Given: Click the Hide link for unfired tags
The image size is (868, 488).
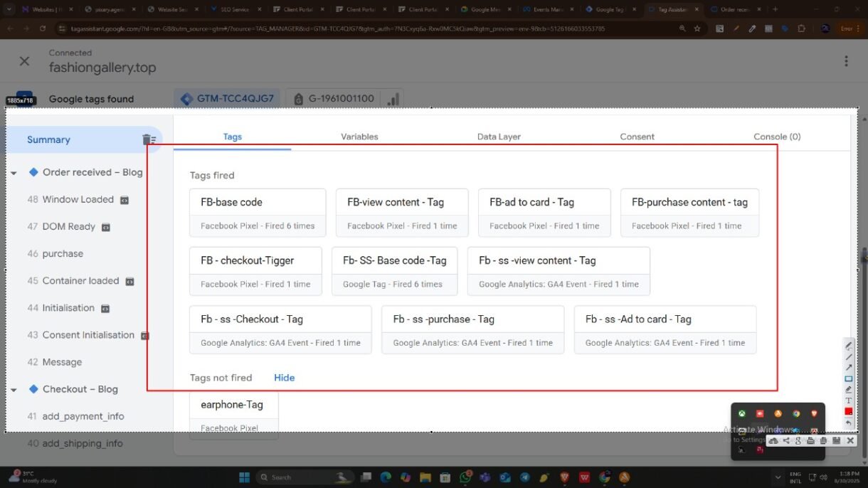Looking at the screenshot, I should [x=284, y=378].
